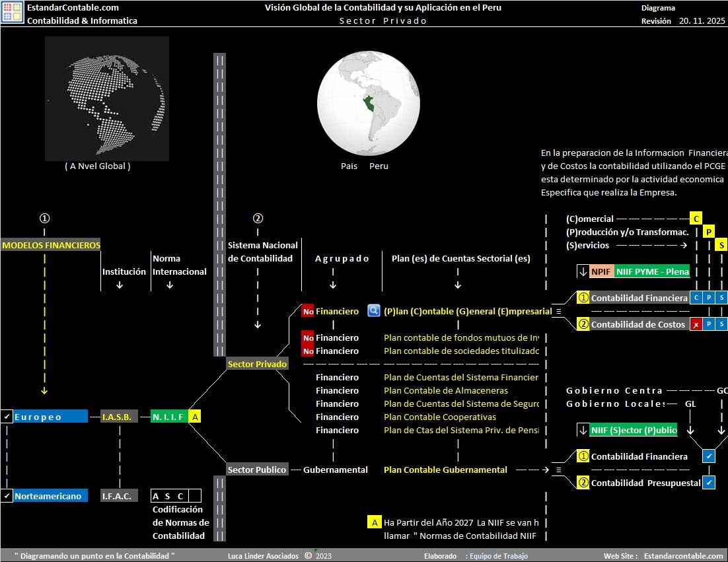This screenshot has height=562, width=728.
Task: Select the Sector Publico label
Action: (x=257, y=470)
